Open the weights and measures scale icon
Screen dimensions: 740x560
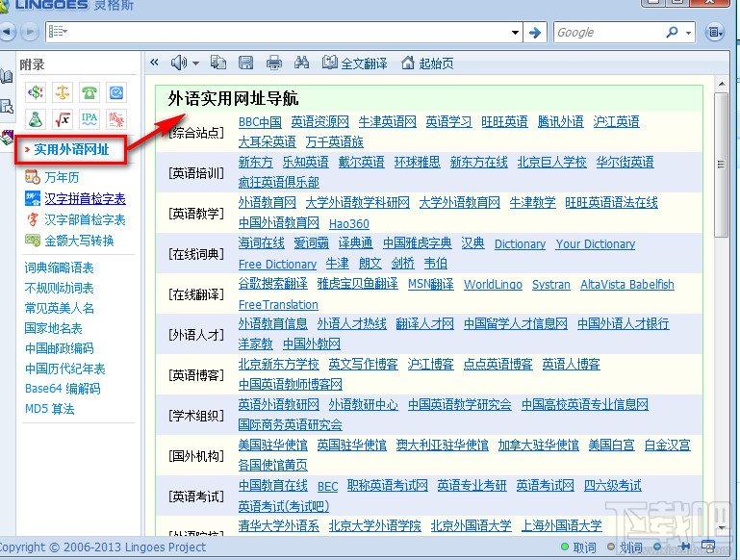(x=63, y=92)
